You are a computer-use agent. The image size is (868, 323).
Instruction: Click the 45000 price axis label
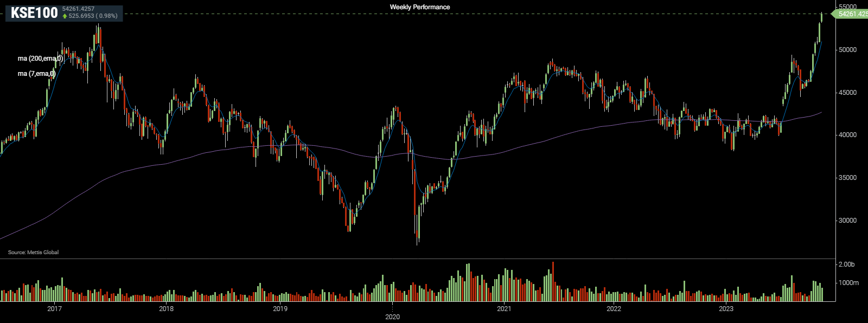848,93
